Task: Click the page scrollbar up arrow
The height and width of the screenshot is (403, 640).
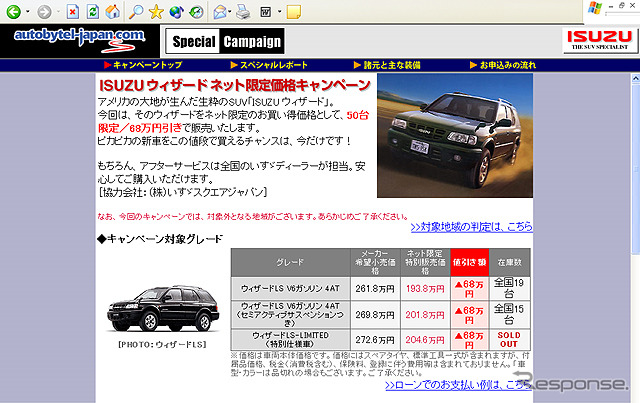Action: (x=636, y=78)
